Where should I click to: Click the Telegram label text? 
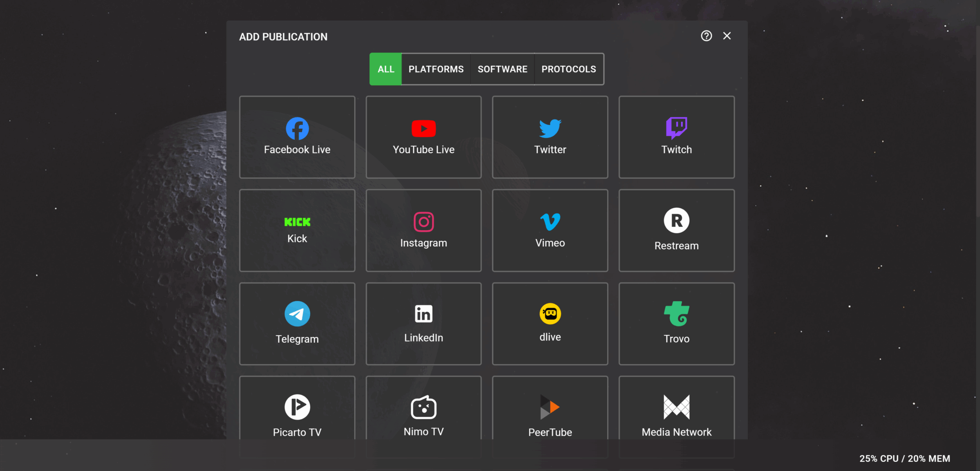click(x=297, y=339)
